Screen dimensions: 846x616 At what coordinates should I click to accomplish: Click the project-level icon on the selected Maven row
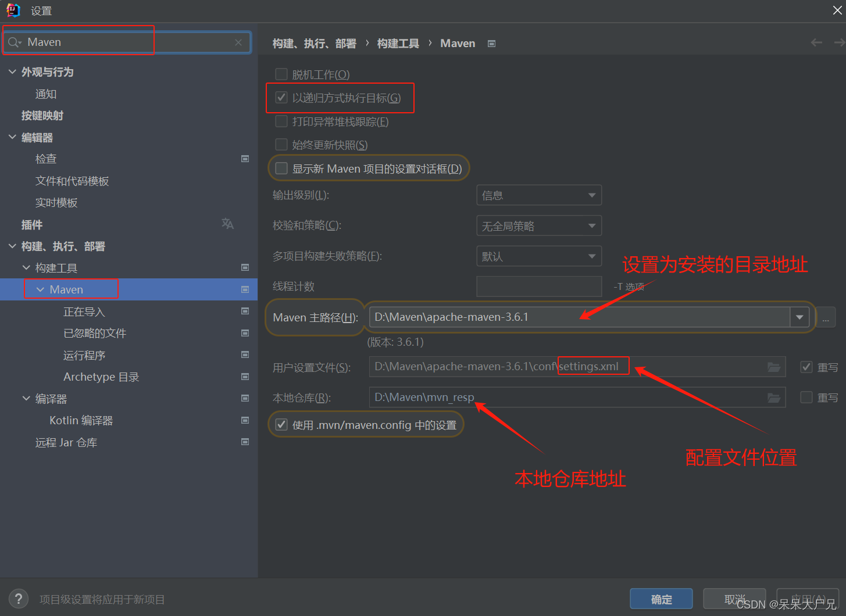pyautogui.click(x=245, y=289)
